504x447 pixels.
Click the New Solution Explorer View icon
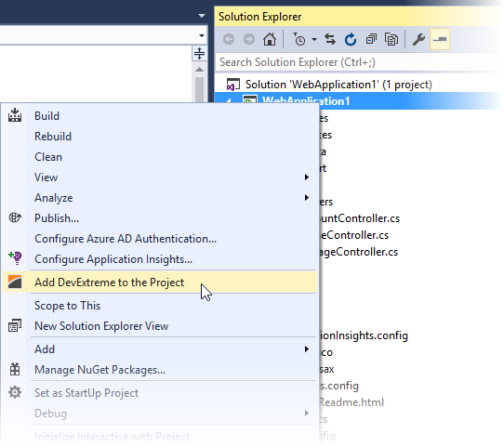pos(15,325)
